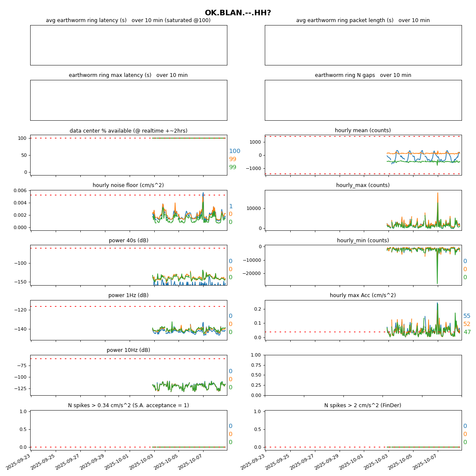Click the hourly noise floor (cm/s^2) title
Image resolution: width=476 pixels, height=476 pixels.
pos(128,185)
